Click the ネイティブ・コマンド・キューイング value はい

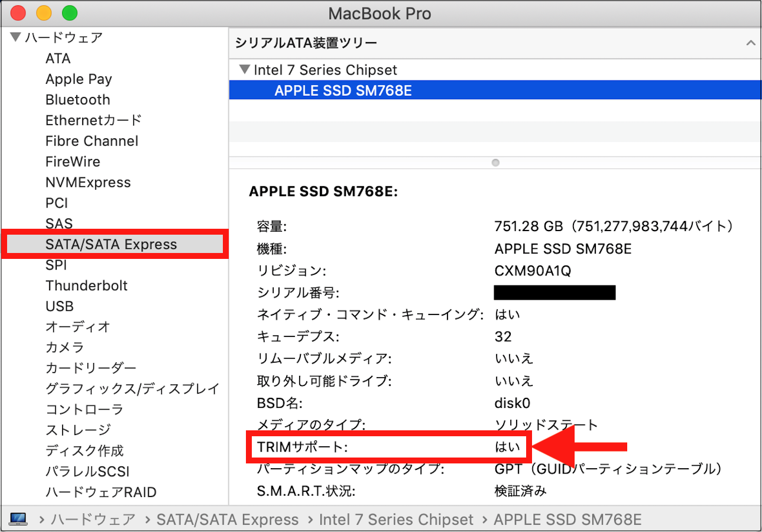[x=507, y=315]
